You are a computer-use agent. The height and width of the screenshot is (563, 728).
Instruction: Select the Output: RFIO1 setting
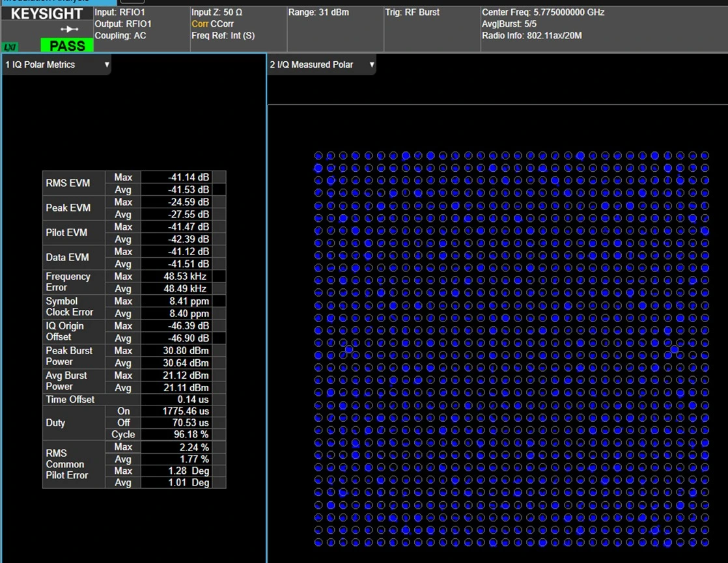tap(123, 23)
